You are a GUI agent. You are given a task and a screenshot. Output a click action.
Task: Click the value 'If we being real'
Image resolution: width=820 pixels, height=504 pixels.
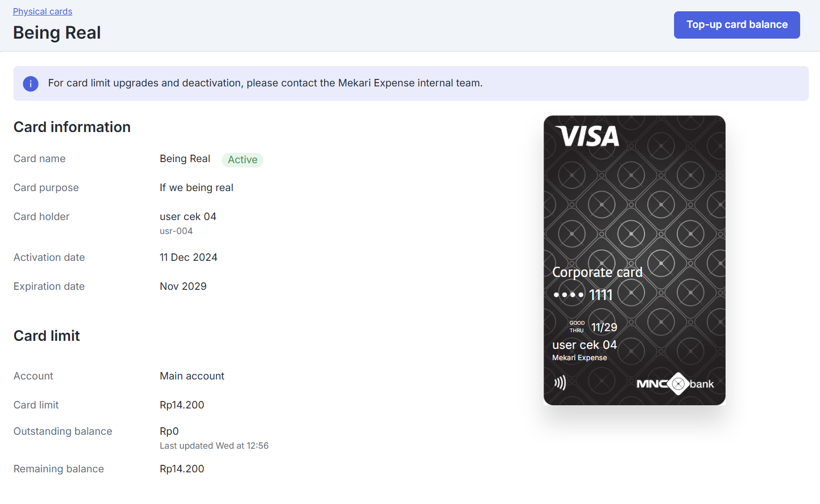point(196,188)
